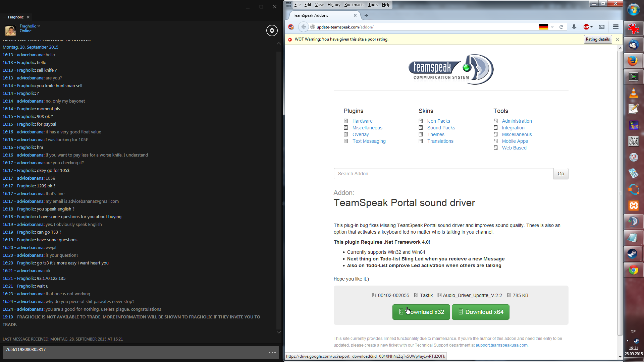This screenshot has width=644, height=362.
Task: Click the Rating details button
Action: (x=598, y=39)
